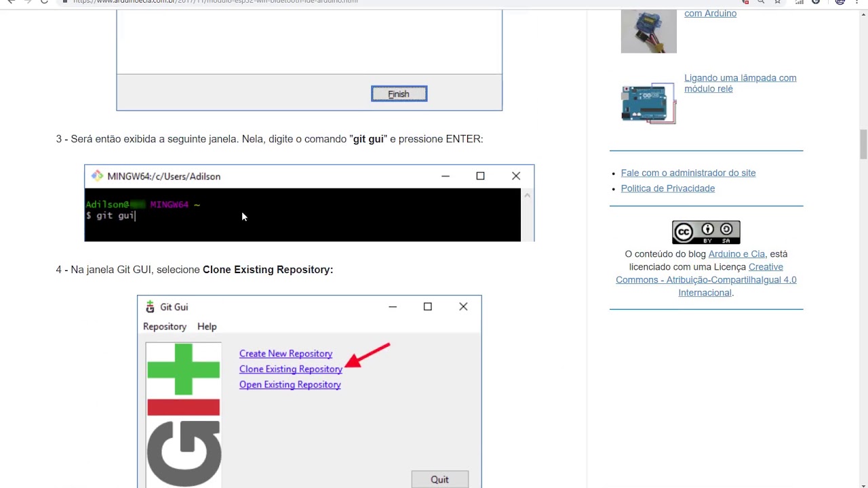
Task: Open the Repository menu in Git Gui
Action: point(165,327)
